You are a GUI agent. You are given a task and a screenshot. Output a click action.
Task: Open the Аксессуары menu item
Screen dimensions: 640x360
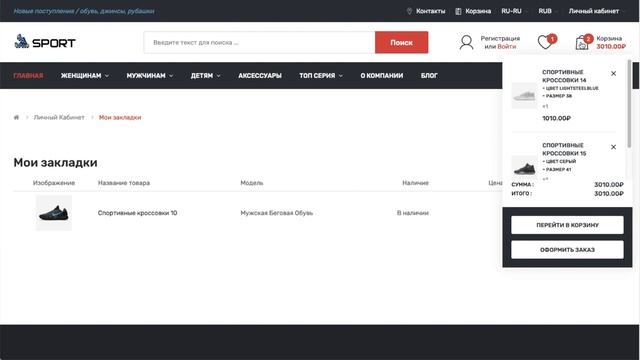pyautogui.click(x=260, y=76)
